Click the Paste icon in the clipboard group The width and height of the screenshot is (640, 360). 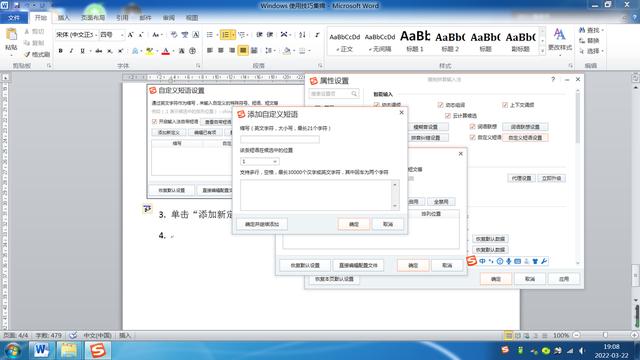point(11,35)
